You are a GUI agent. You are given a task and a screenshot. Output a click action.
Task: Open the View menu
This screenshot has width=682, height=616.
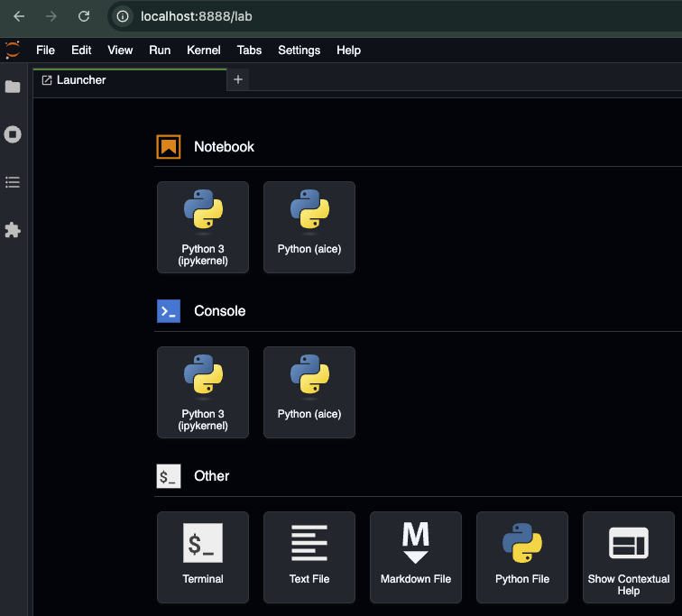pos(120,51)
